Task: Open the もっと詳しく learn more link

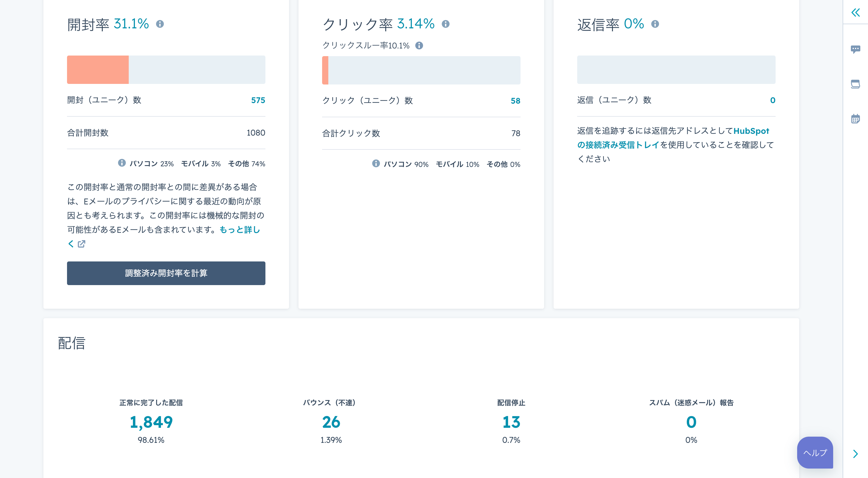Action: (239, 230)
